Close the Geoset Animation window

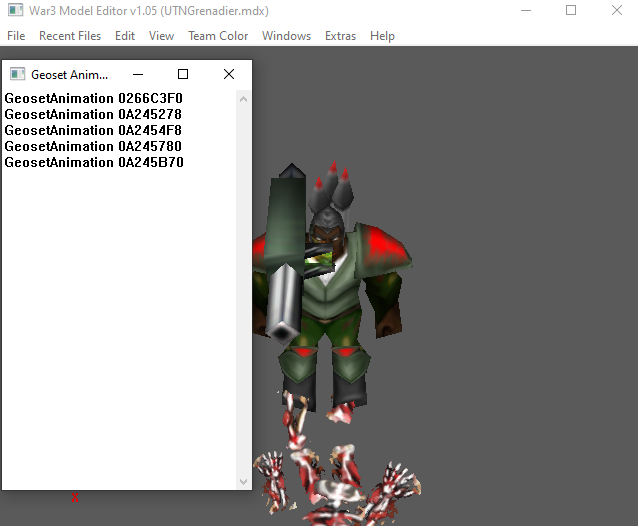pos(229,74)
